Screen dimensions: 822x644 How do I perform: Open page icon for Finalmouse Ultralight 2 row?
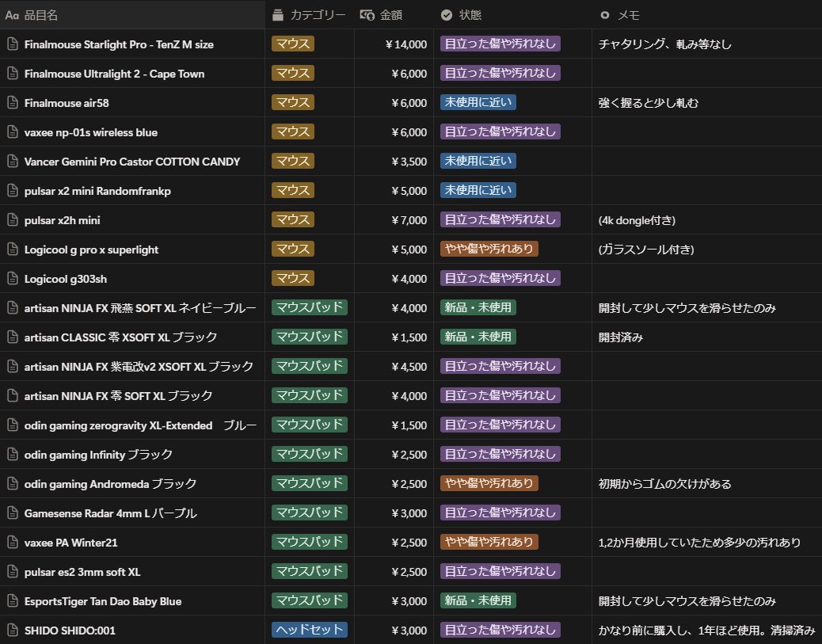(x=13, y=74)
